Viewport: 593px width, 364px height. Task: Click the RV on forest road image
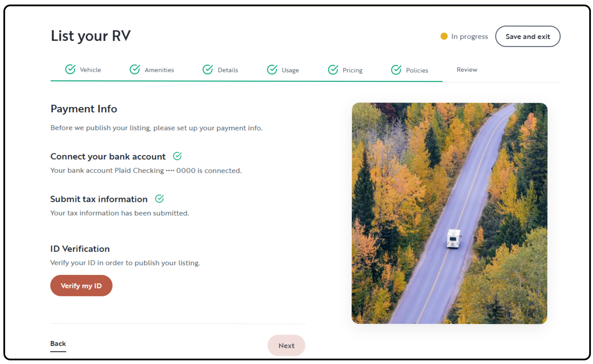[x=449, y=213]
